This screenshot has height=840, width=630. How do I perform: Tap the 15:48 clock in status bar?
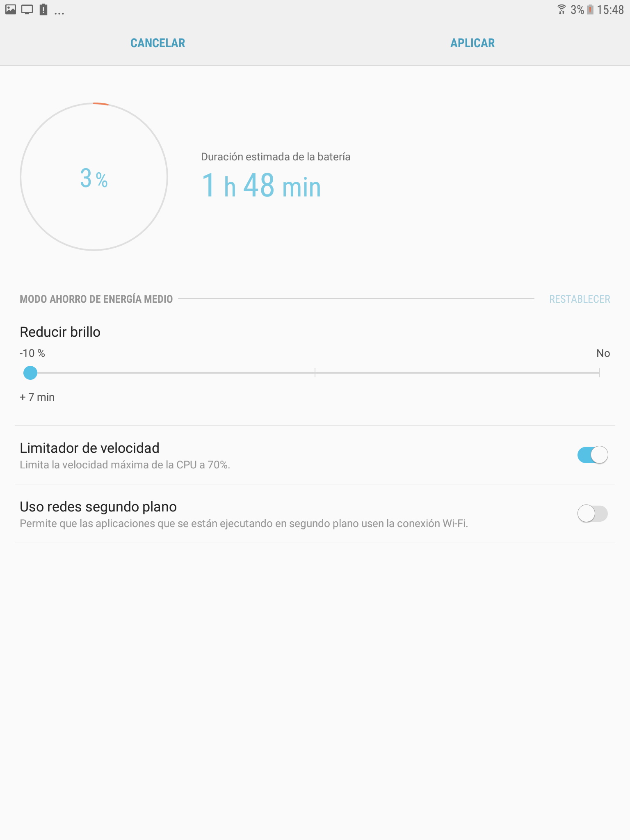610,9
